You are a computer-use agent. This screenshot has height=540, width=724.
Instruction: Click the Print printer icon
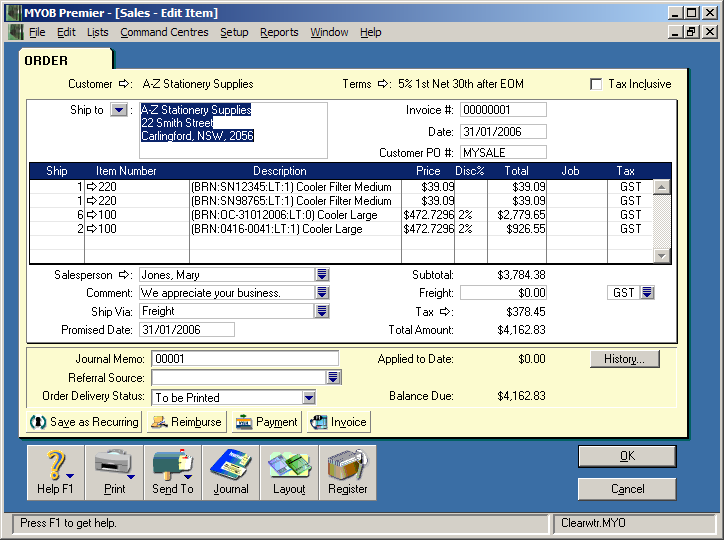pos(114,472)
